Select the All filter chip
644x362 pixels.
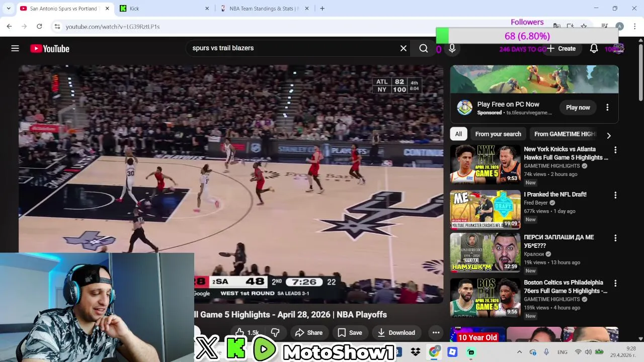click(458, 134)
